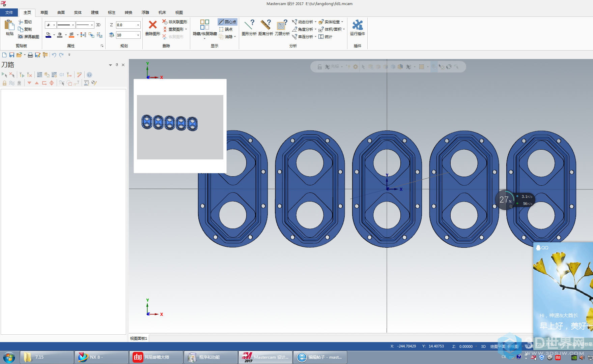The height and width of the screenshot is (364, 593).
Task: Click the wireframe color swatch
Action: (48, 35)
